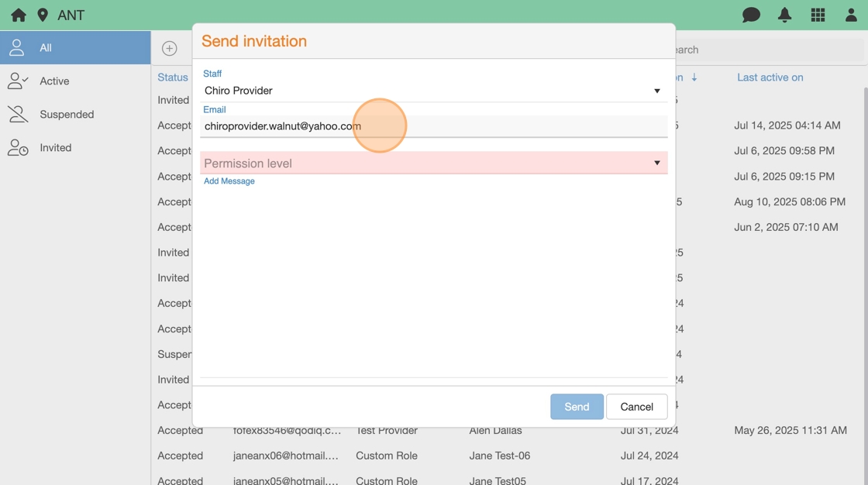Open the Permission level dropdown
The image size is (868, 485).
(x=432, y=163)
